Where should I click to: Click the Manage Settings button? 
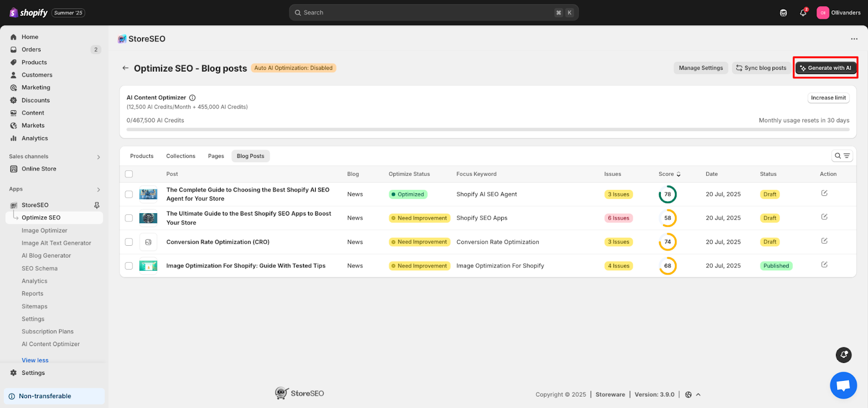click(701, 68)
